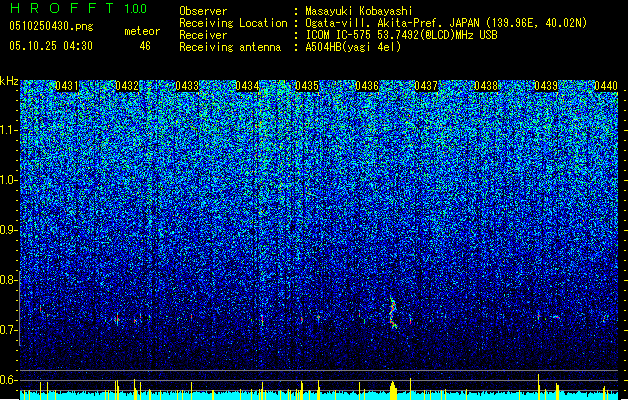The height and width of the screenshot is (400, 629).
Task: Click the 0.8 kHz axis label
Action: coord(9,280)
